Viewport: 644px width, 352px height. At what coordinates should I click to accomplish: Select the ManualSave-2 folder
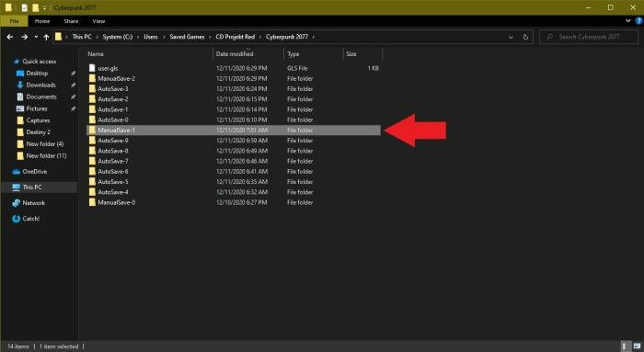[116, 79]
